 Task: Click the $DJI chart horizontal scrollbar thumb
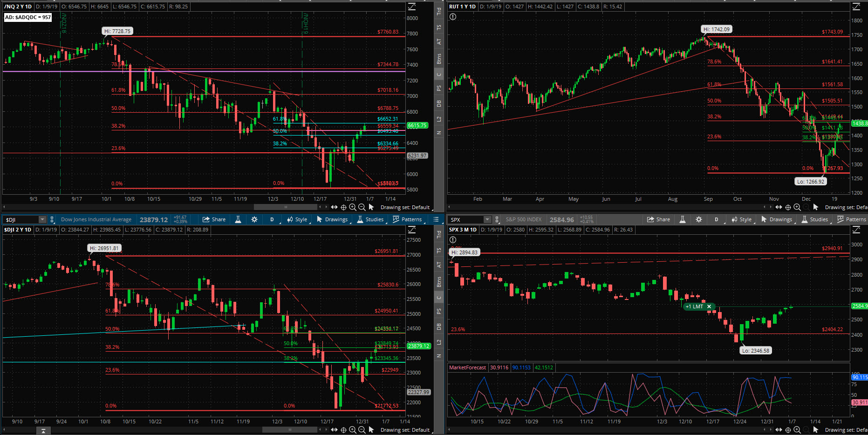[x=289, y=430]
